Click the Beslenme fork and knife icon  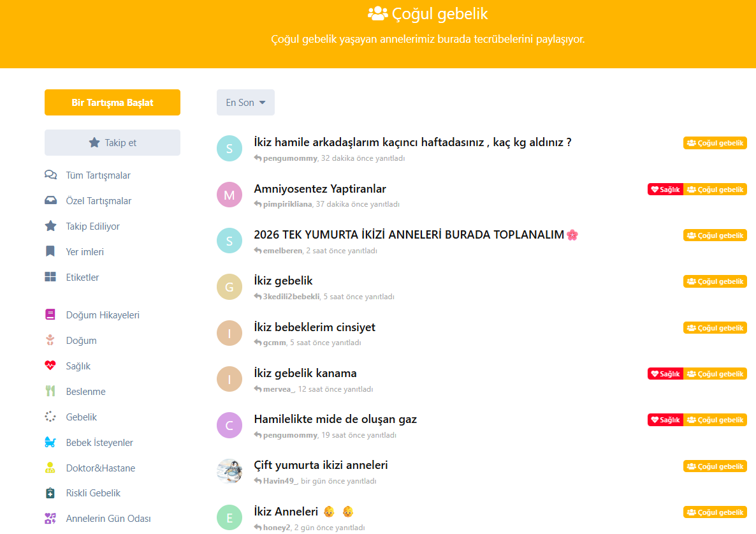click(50, 391)
